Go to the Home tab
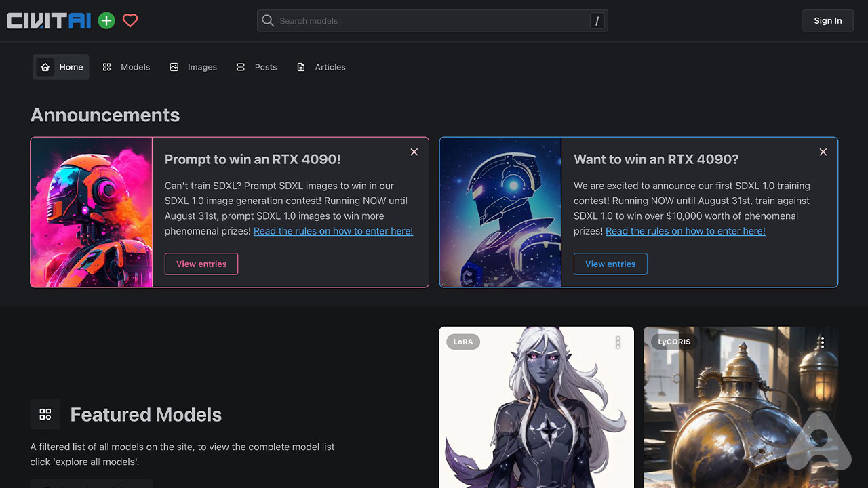 [x=61, y=67]
